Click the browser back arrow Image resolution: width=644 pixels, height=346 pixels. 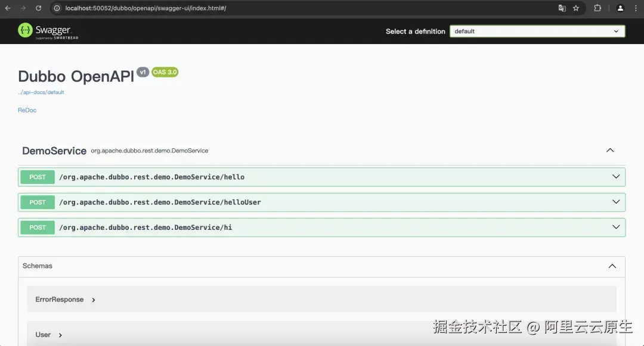coord(8,8)
